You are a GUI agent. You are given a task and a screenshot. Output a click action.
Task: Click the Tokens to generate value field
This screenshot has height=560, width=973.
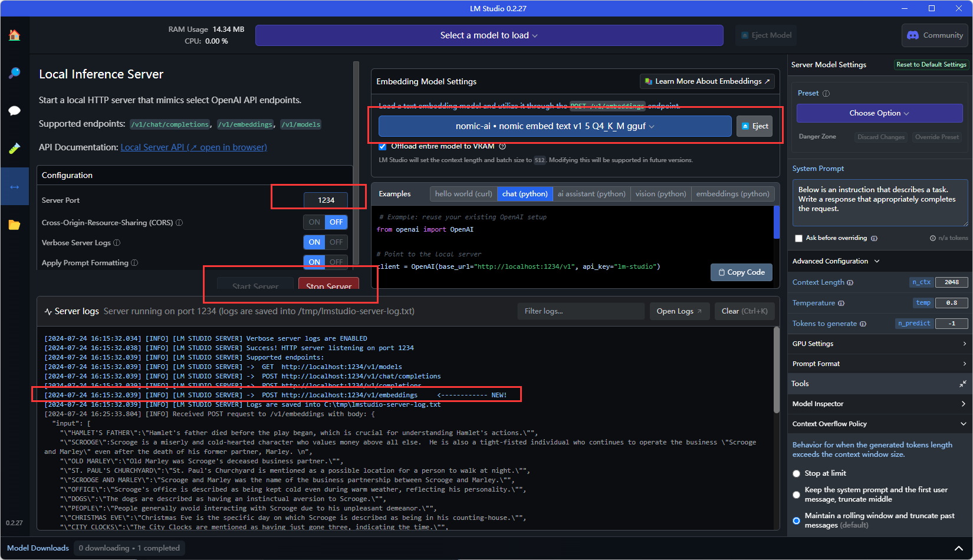(x=951, y=324)
